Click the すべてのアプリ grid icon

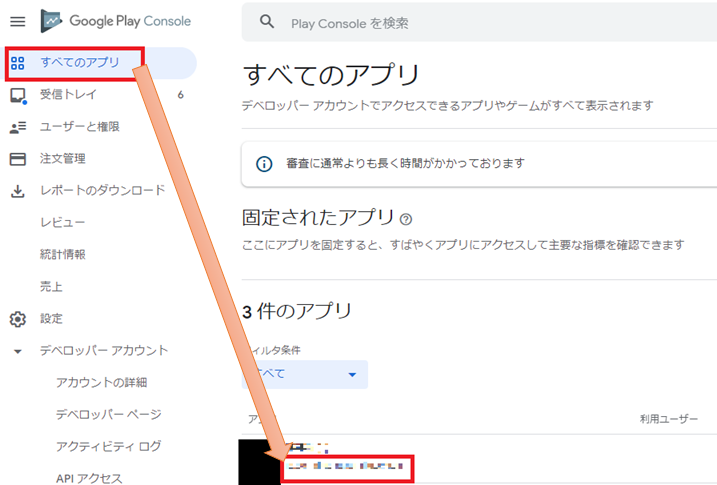point(18,63)
